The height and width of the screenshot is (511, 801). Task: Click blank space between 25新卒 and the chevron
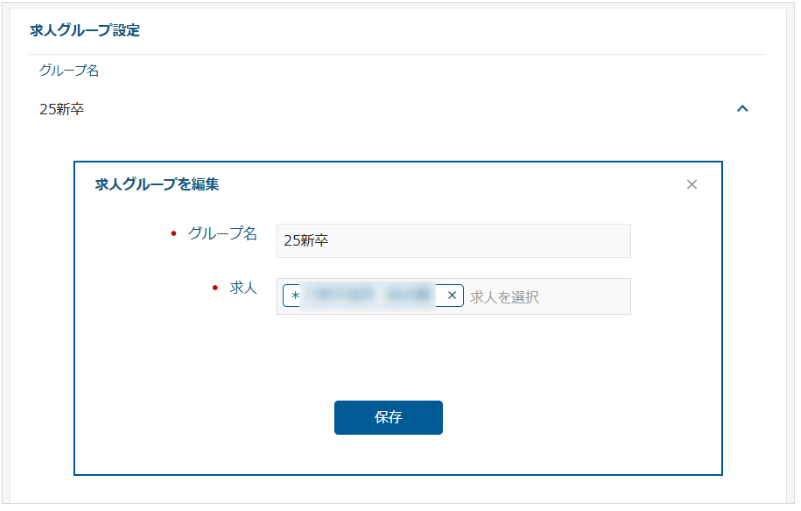pyautogui.click(x=409, y=109)
